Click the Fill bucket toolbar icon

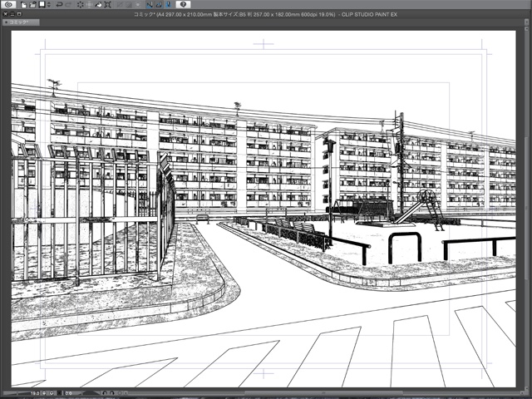(x=98, y=5)
